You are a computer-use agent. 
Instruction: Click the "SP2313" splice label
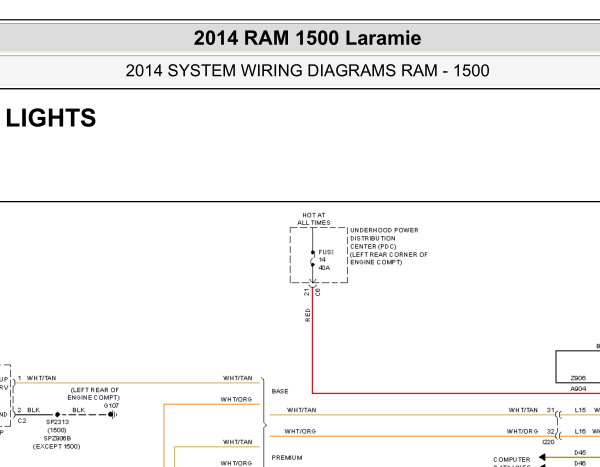57,422
